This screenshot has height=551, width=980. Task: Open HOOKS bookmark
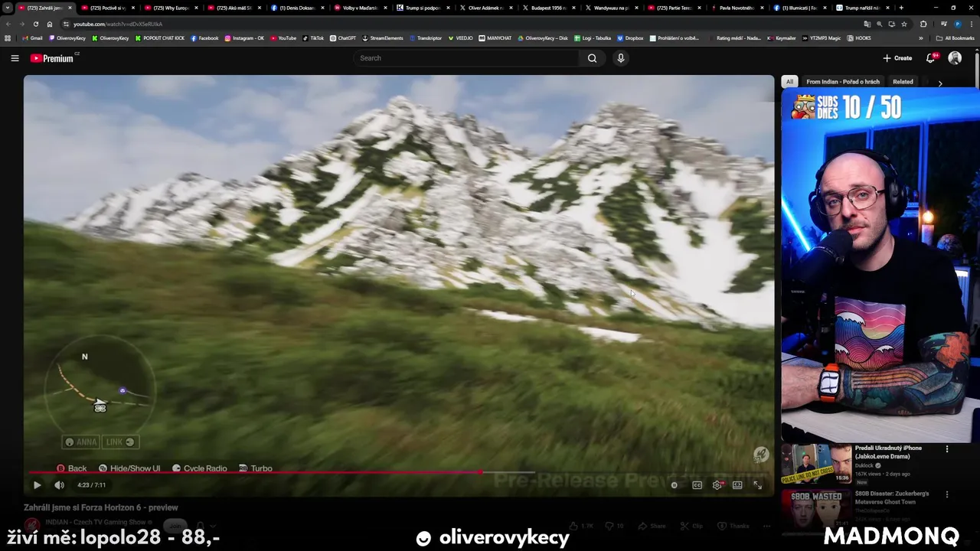coord(858,37)
